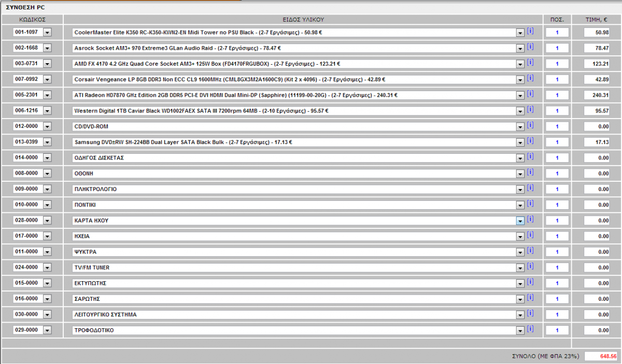The width and height of the screenshot is (622, 364).
Task: Open info link for ΟΘΟΝΗ row
Action: click(x=530, y=172)
